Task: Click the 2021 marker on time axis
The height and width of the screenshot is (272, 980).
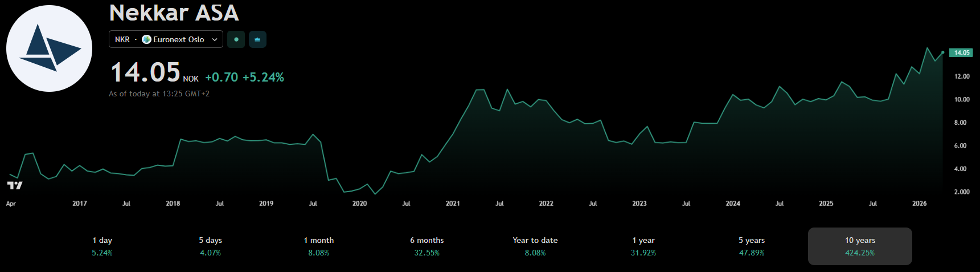Action: (x=453, y=204)
